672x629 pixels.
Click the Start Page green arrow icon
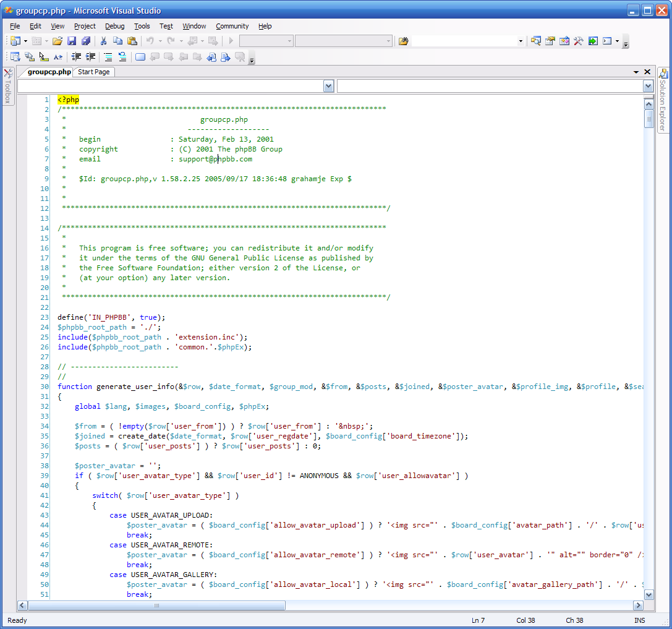(x=593, y=41)
